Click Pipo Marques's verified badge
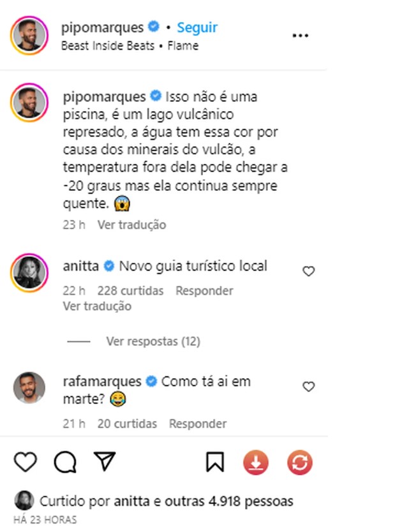Screen dimensions: 395x532 coord(152,27)
